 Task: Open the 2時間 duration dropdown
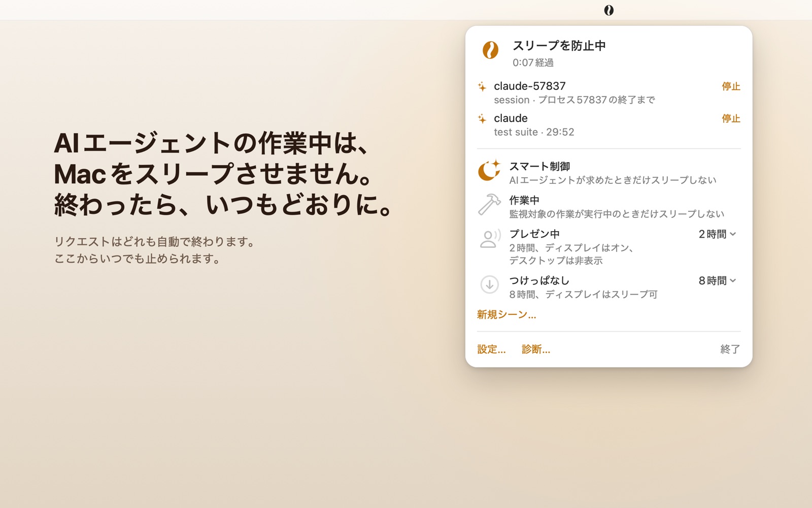717,234
